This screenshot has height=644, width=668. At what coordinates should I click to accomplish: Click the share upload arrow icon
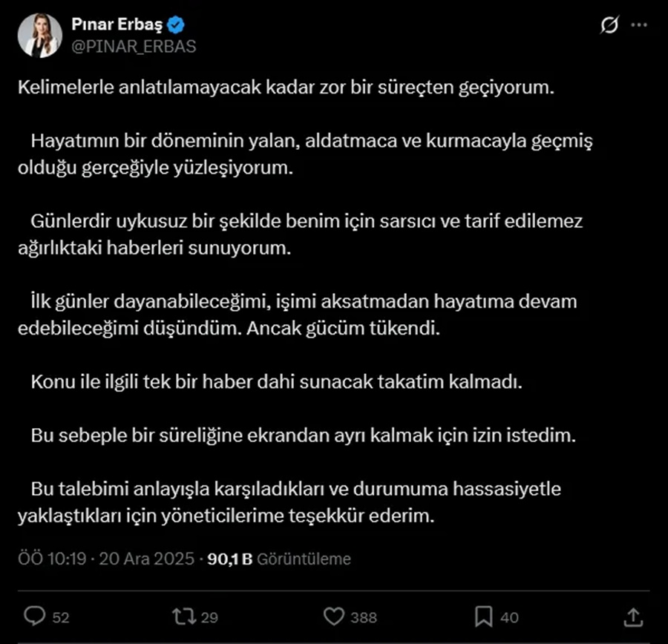click(x=632, y=616)
